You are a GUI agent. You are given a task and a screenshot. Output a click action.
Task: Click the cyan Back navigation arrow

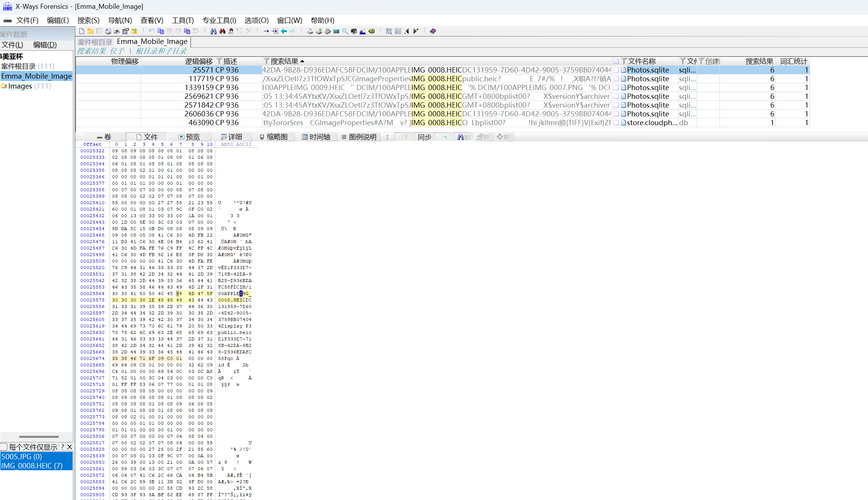(x=284, y=31)
